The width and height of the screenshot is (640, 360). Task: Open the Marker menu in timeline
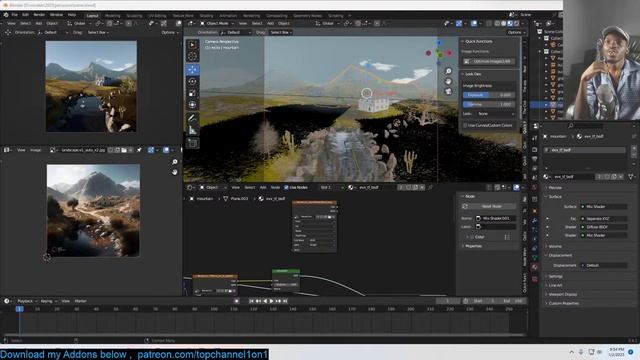click(x=80, y=301)
